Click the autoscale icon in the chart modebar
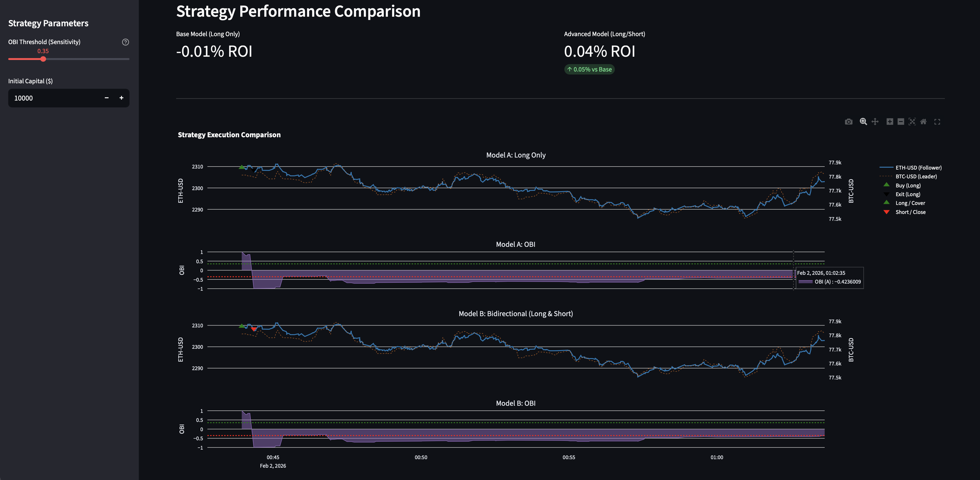Viewport: 980px width, 480px height. click(x=912, y=122)
